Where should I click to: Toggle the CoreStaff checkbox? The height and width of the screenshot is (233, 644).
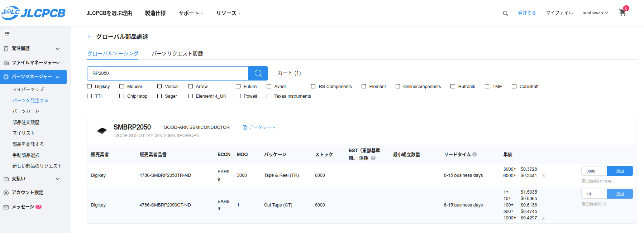[x=514, y=86]
